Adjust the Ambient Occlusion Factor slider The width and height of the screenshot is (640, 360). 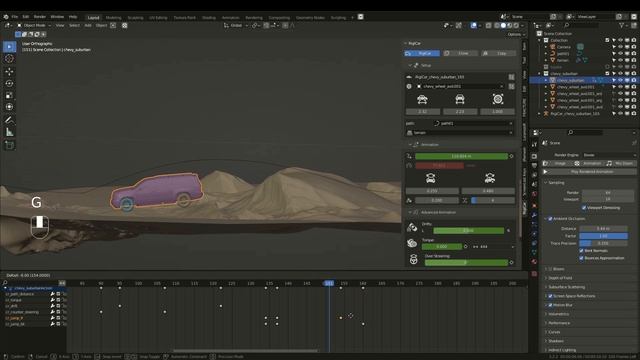(x=603, y=236)
